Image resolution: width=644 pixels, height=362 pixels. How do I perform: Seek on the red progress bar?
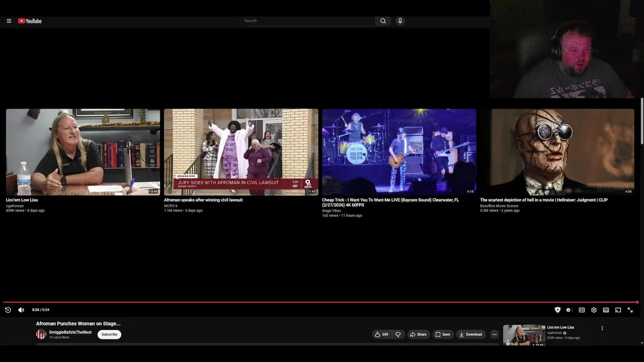point(320,302)
